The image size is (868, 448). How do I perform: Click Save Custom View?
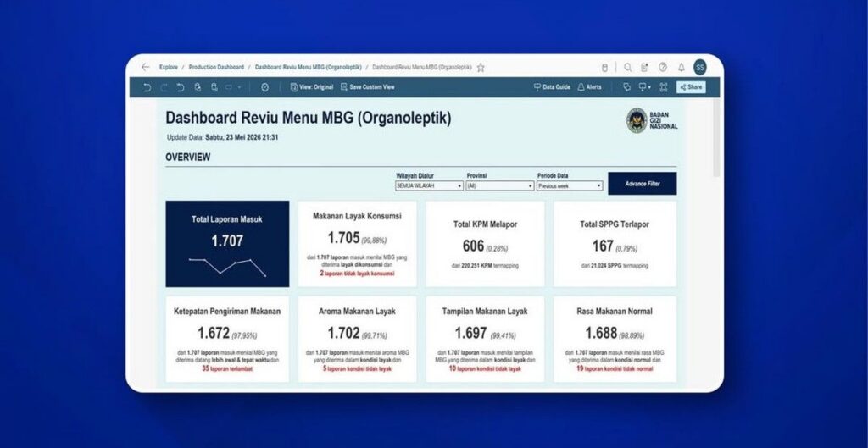(x=368, y=87)
